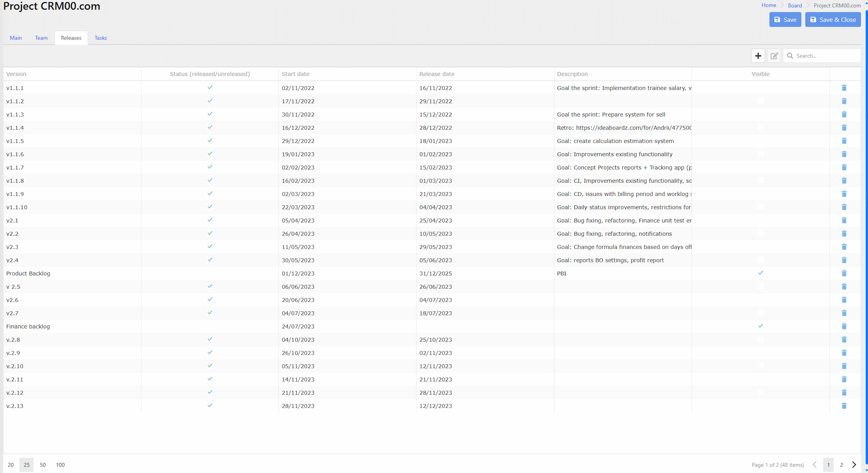
Task: Delete release v1.1.6 with trash icon
Action: tap(844, 154)
